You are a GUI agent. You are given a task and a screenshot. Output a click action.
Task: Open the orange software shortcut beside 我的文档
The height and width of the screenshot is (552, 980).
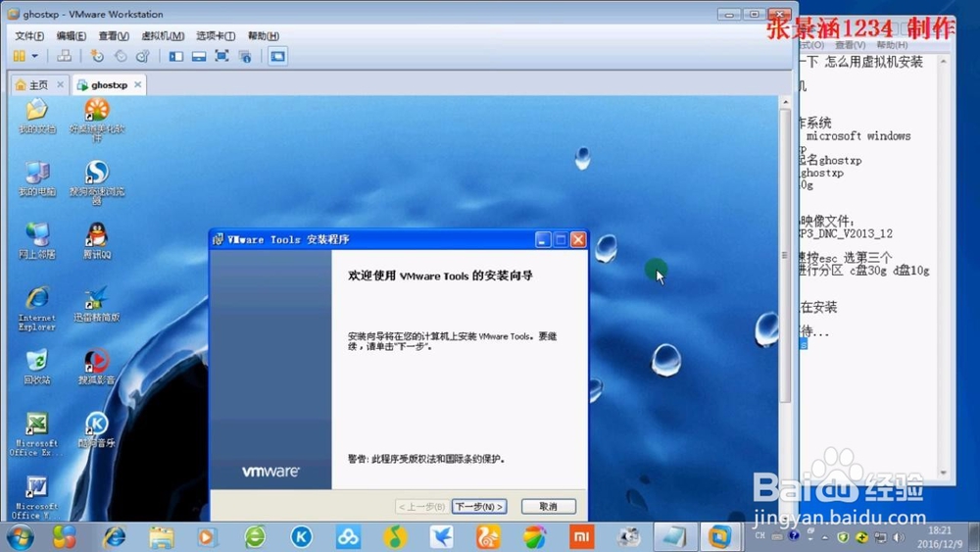click(97, 120)
